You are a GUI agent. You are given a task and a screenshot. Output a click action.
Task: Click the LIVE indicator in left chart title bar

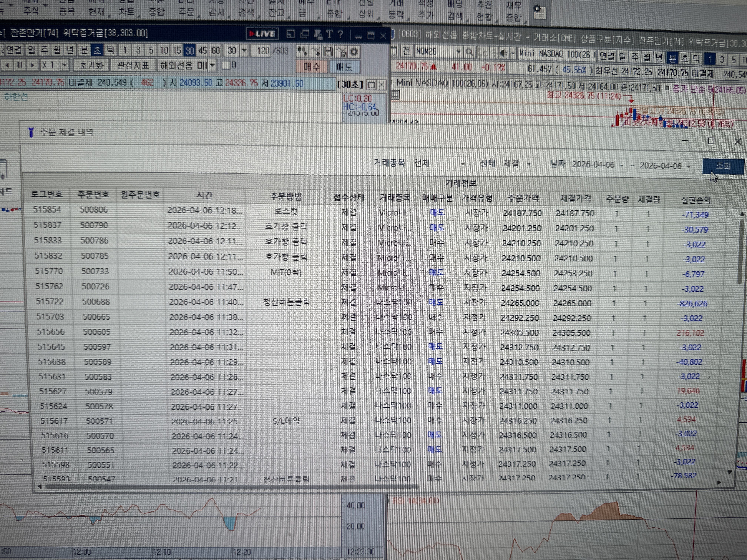pos(262,34)
